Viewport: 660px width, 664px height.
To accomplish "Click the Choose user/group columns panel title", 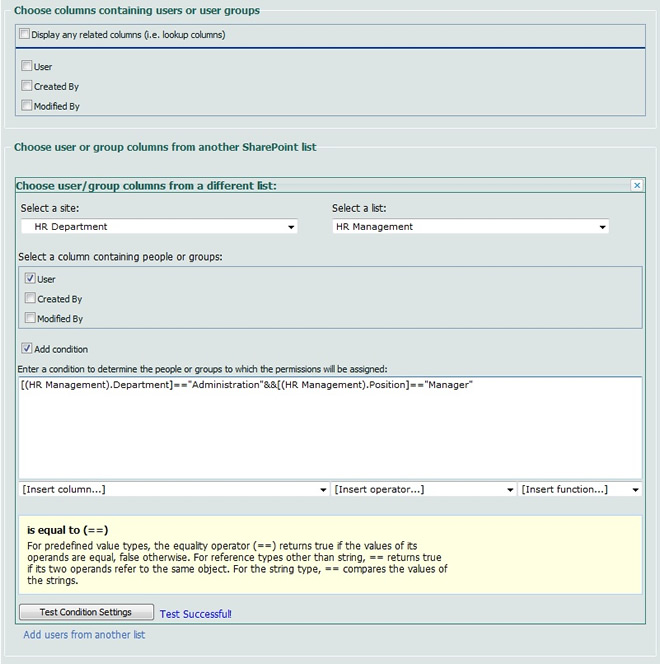I will click(x=146, y=186).
